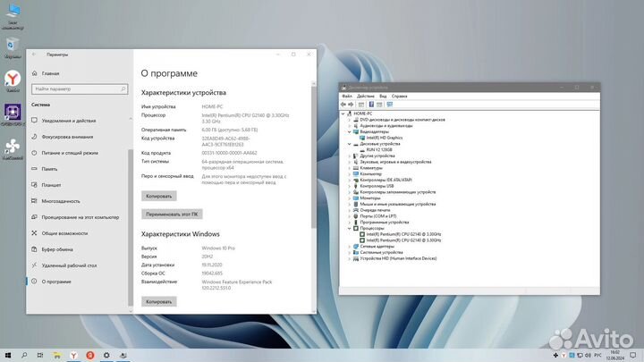
Task: Open Task View on taskbar
Action: [40, 356]
